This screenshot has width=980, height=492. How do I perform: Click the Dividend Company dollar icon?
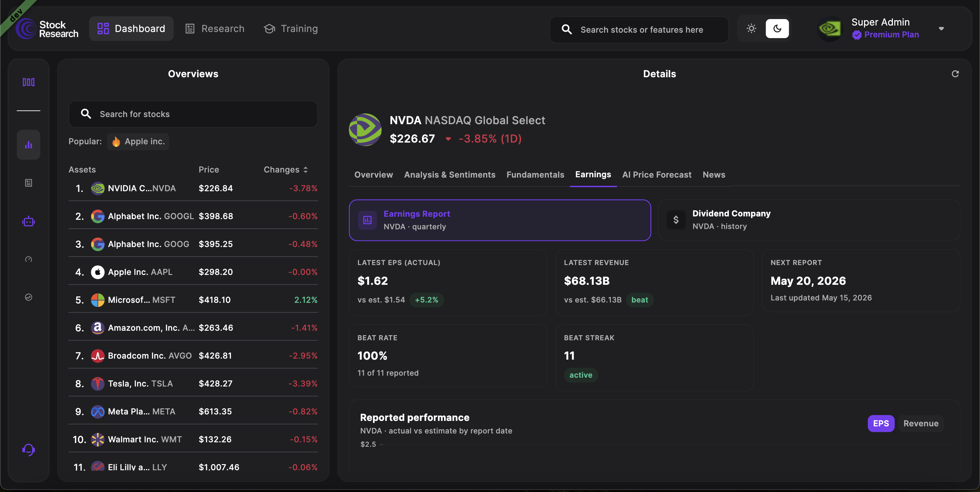(676, 220)
